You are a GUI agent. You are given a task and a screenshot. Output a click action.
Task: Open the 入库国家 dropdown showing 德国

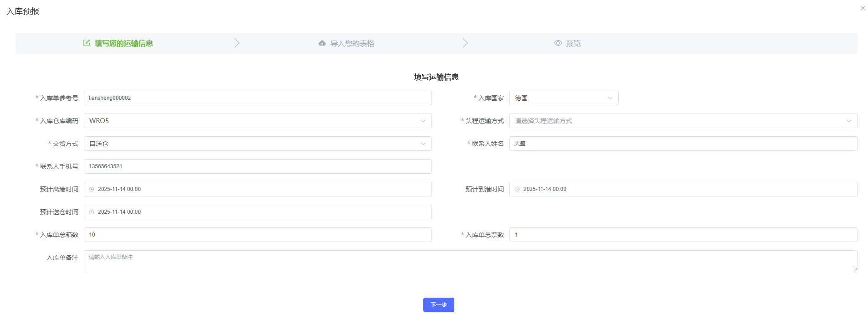[564, 98]
